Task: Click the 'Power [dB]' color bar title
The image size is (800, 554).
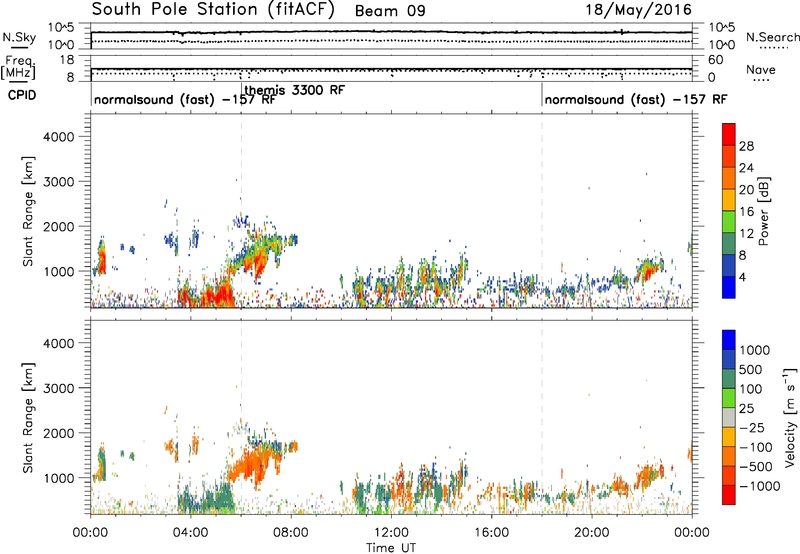Action: coord(763,211)
